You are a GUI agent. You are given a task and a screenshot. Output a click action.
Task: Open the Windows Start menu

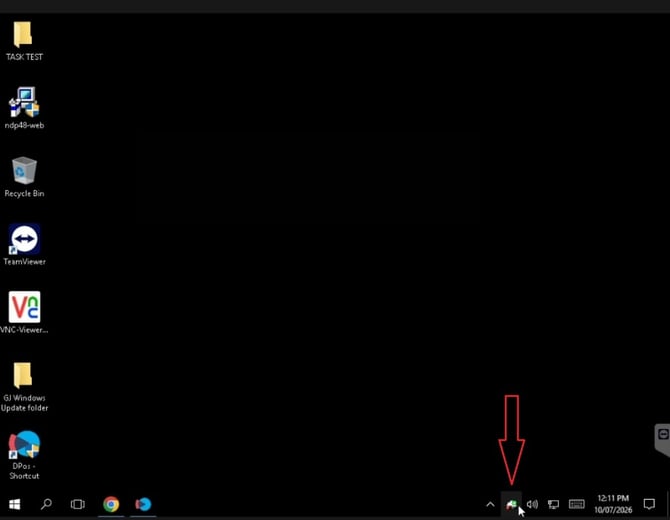(x=15, y=504)
